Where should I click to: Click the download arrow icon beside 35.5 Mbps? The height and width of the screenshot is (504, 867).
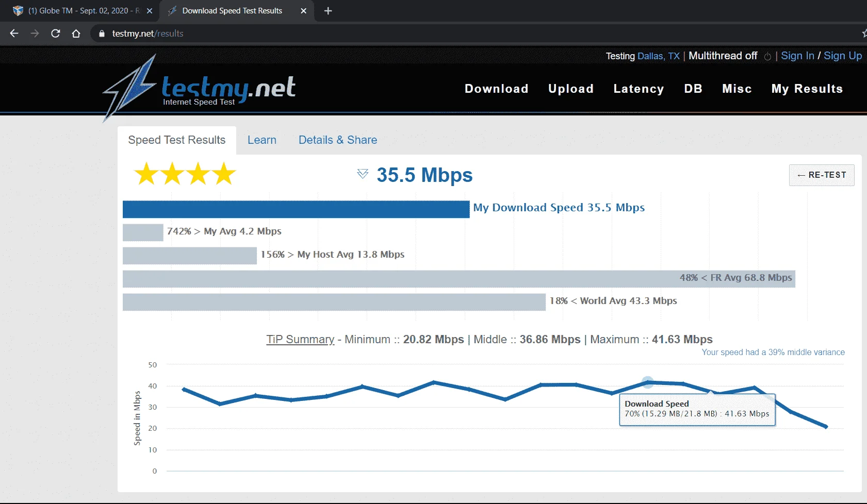pos(363,174)
